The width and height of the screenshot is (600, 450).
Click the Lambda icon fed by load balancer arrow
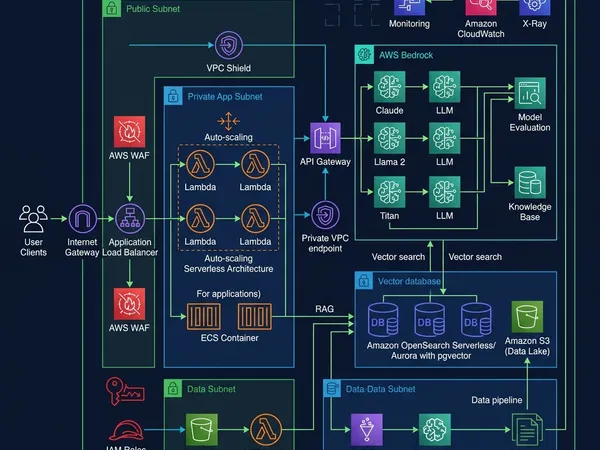coord(200,218)
